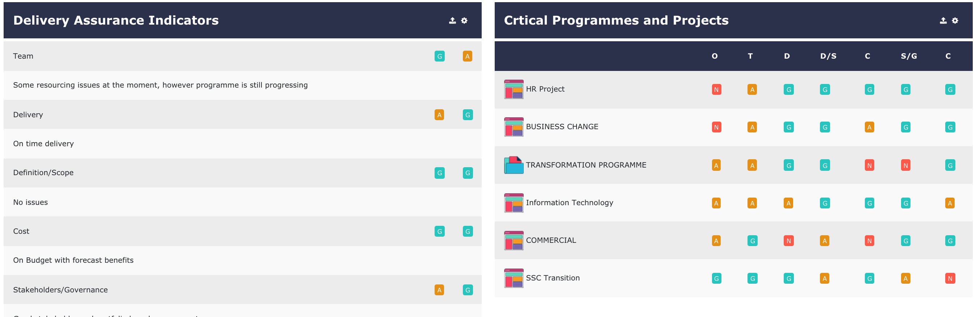Click the S/G column header
980x317 pixels.
coord(909,56)
